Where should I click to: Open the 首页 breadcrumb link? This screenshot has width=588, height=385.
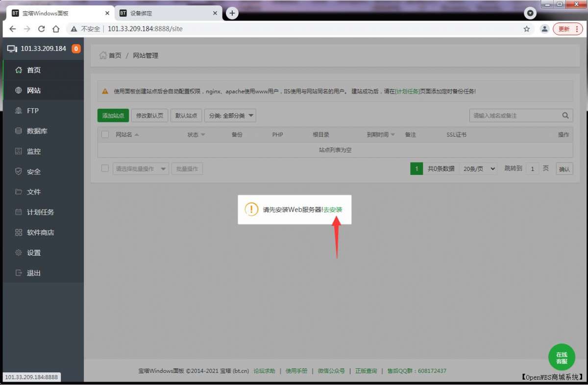point(114,55)
